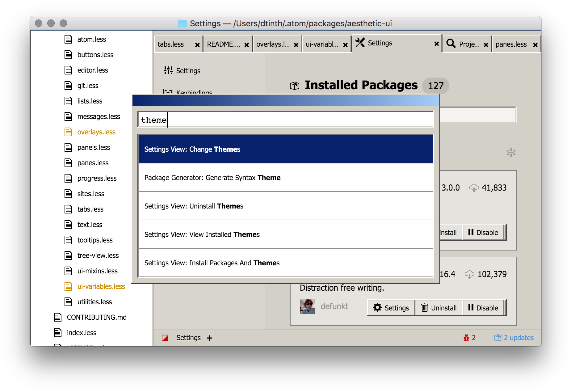Open sites.less in tree view
This screenshot has height=392, width=571.
coord(91,194)
